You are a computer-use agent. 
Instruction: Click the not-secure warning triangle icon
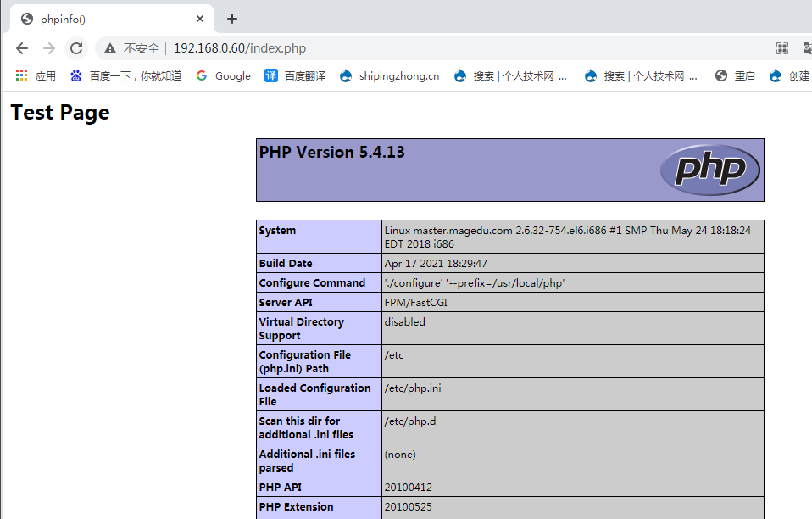(110, 48)
